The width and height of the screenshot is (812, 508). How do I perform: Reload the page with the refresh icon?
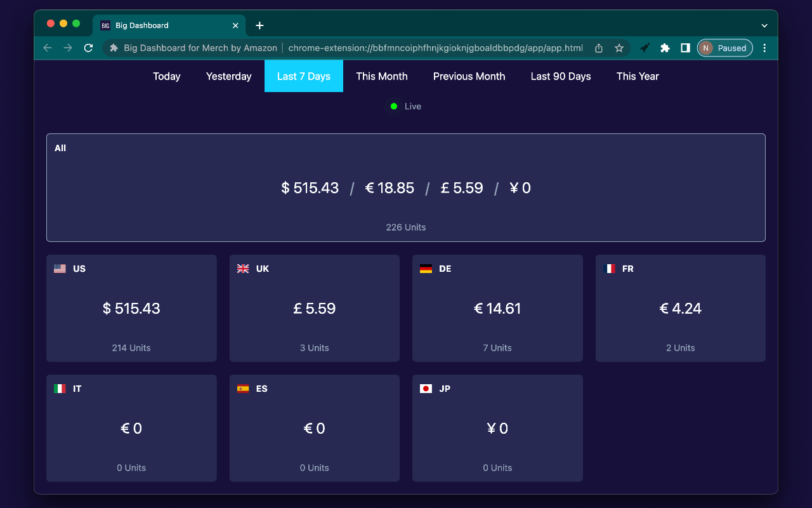pos(88,48)
